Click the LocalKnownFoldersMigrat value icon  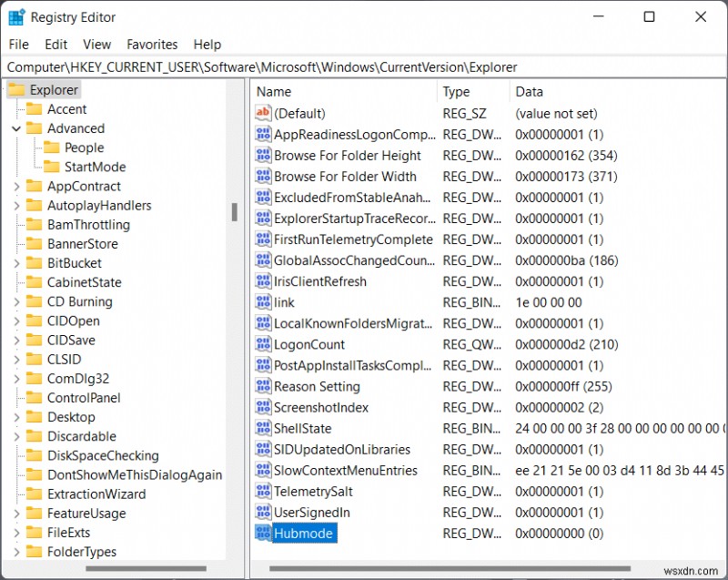point(263,322)
